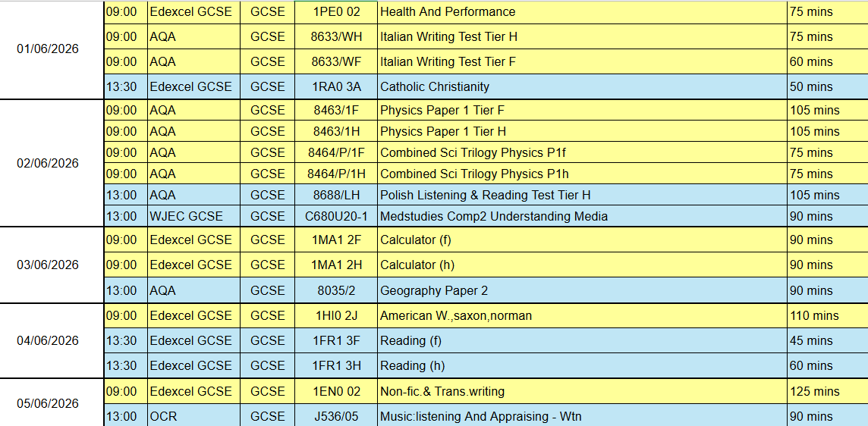The image size is (868, 426).
Task: Select the 8035/2 paper code cell
Action: pyautogui.click(x=336, y=290)
